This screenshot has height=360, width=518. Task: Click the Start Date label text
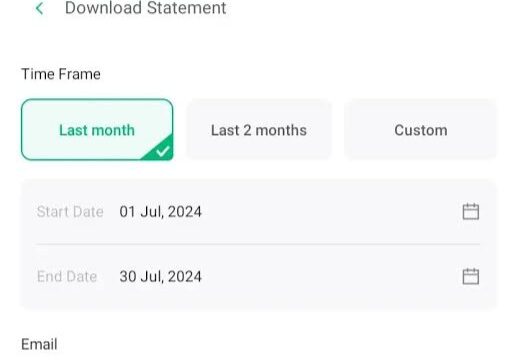(x=70, y=212)
